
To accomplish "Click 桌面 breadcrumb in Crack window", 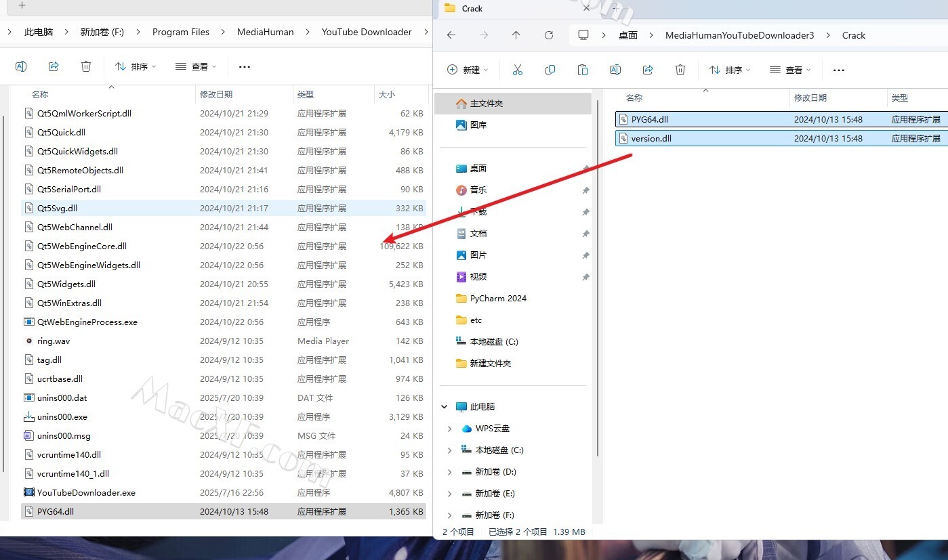I will tap(628, 35).
